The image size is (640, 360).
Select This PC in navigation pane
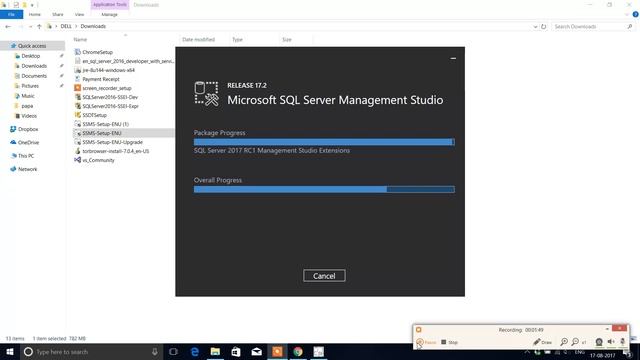coord(26,156)
